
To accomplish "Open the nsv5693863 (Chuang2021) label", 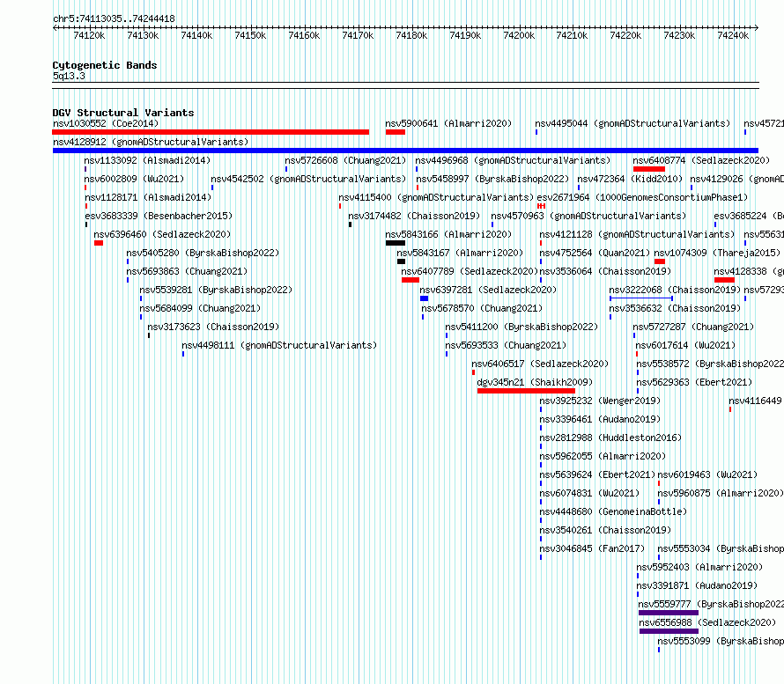I will pyautogui.click(x=187, y=271).
